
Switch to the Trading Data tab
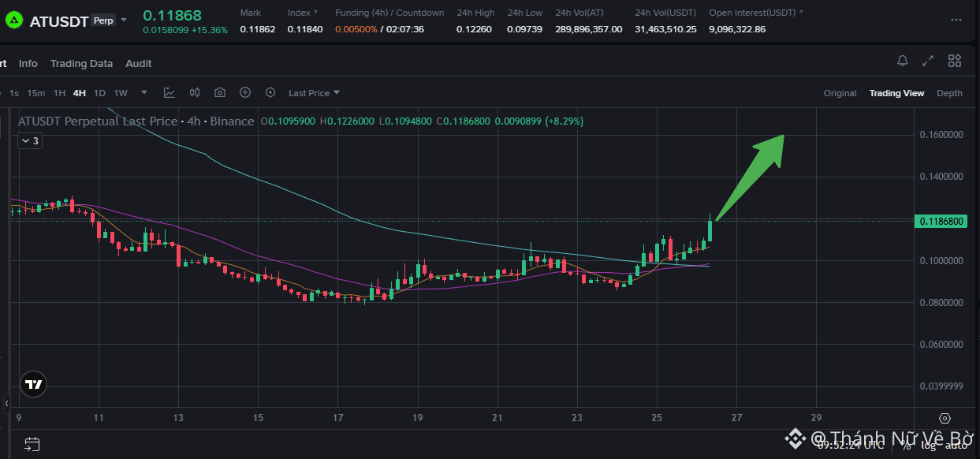pyautogui.click(x=81, y=63)
